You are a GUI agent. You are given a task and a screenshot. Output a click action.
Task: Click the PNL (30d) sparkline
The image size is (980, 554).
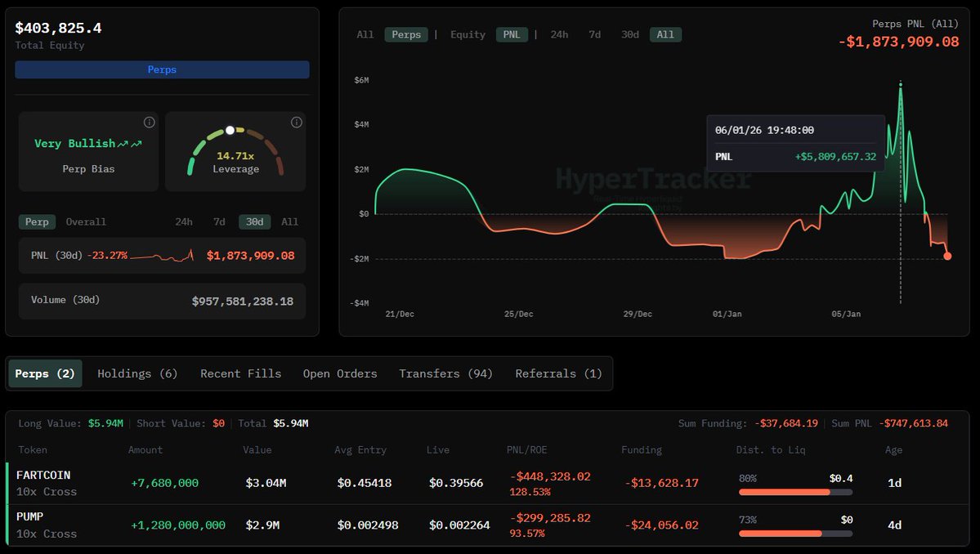pyautogui.click(x=162, y=256)
